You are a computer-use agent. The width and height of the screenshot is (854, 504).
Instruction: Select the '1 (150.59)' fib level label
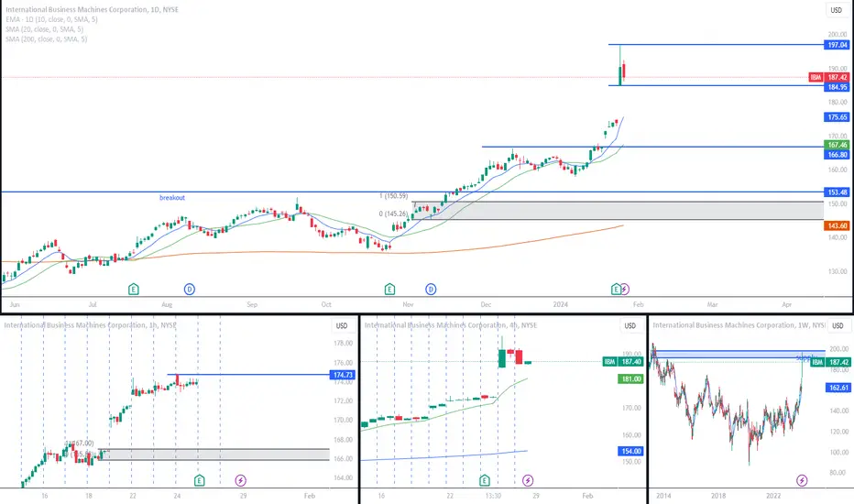point(394,196)
